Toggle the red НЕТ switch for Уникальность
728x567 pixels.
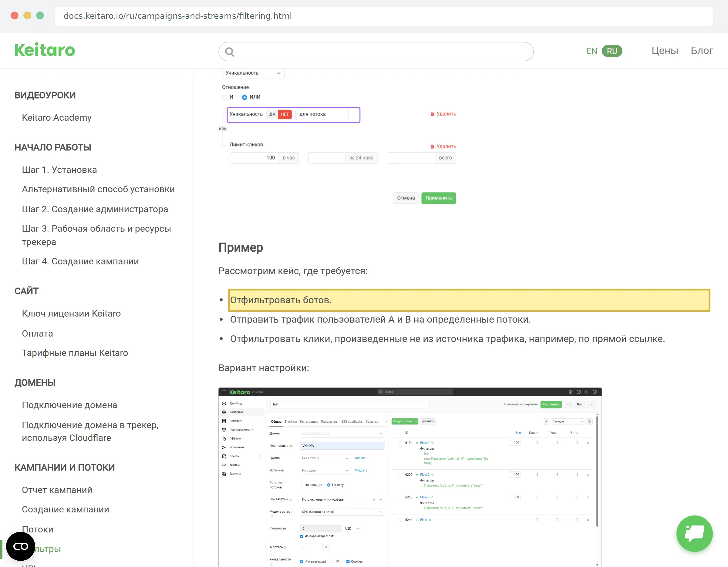285,114
